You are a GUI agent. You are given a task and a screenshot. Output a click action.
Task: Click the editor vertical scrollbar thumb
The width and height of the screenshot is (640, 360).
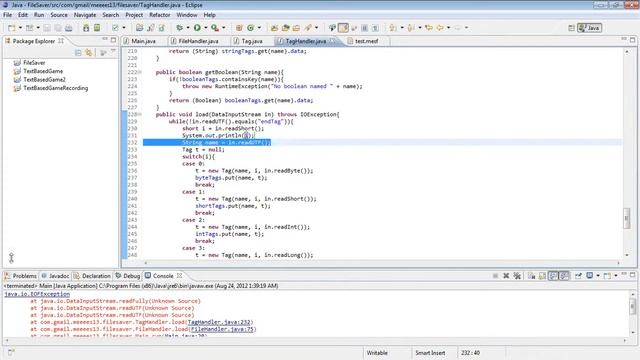pyautogui.click(x=627, y=218)
